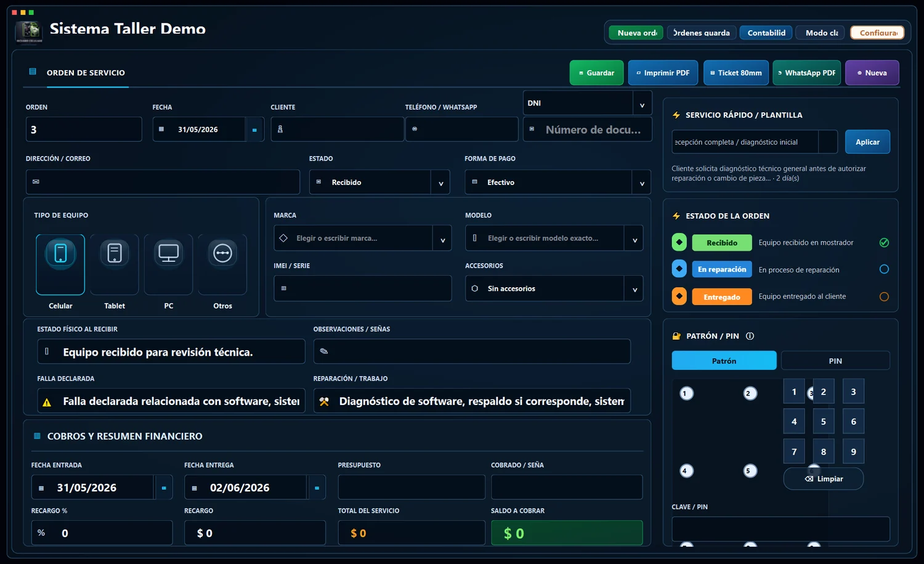Image resolution: width=924 pixels, height=564 pixels.
Task: Click the Guardar button
Action: pyautogui.click(x=596, y=73)
